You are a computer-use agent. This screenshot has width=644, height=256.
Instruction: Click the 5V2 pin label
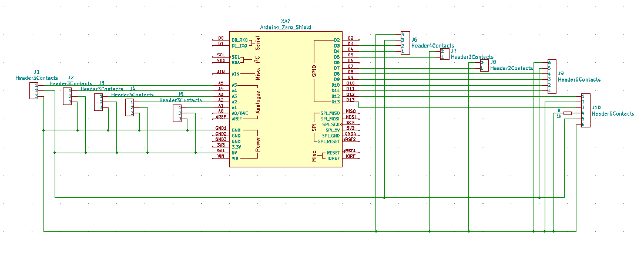tap(350, 129)
